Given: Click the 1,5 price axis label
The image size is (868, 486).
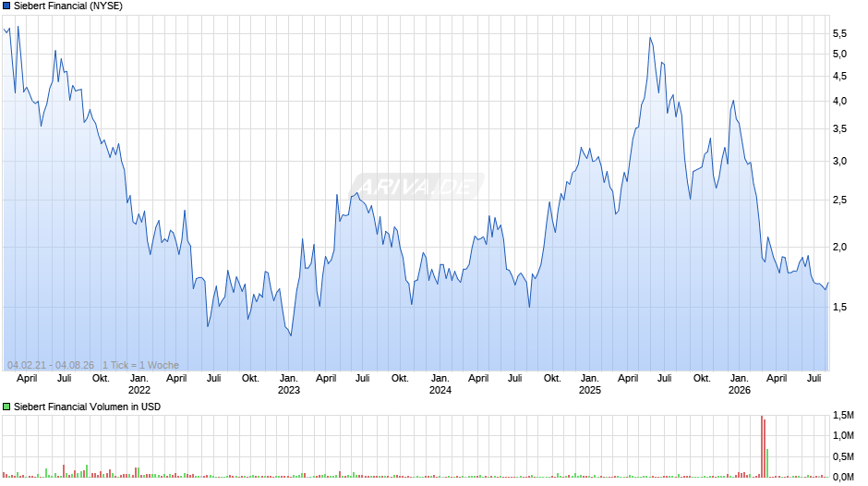Looking at the screenshot, I should pos(839,307).
